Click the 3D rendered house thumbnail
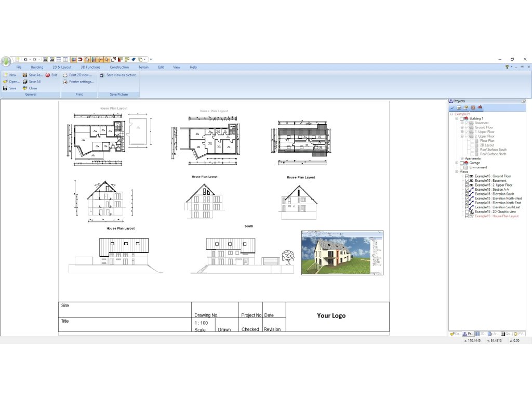This screenshot has height=399, width=532. (342, 252)
